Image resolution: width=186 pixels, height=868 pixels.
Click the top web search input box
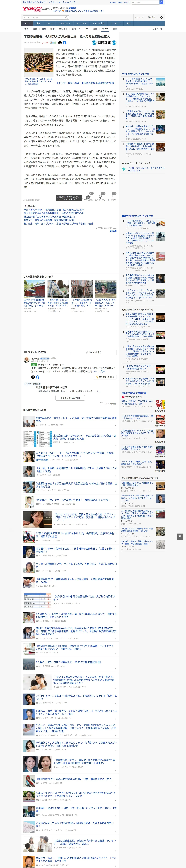[x=145, y=2]
